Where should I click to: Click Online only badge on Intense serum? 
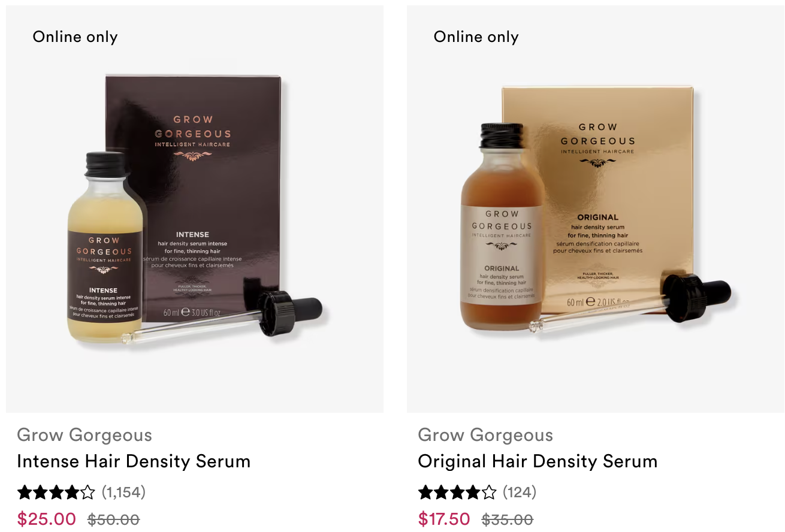(75, 37)
